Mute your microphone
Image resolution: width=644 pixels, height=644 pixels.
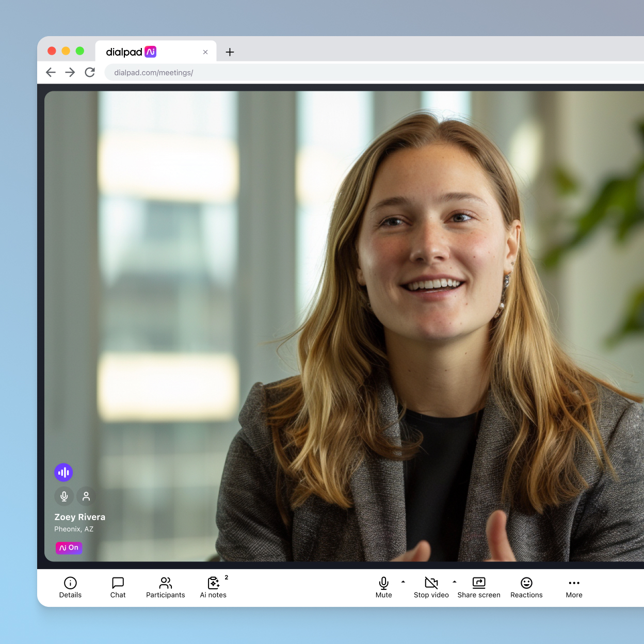383,587
